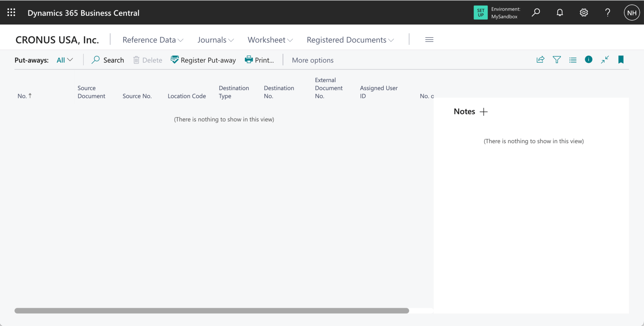The height and width of the screenshot is (326, 644).
Task: Search the Put-aways list
Action: 108,60
